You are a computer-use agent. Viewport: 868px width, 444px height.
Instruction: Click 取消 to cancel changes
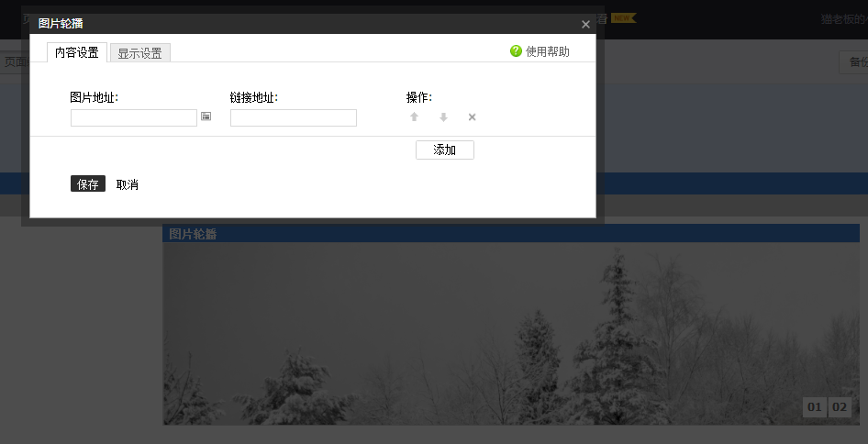point(128,184)
